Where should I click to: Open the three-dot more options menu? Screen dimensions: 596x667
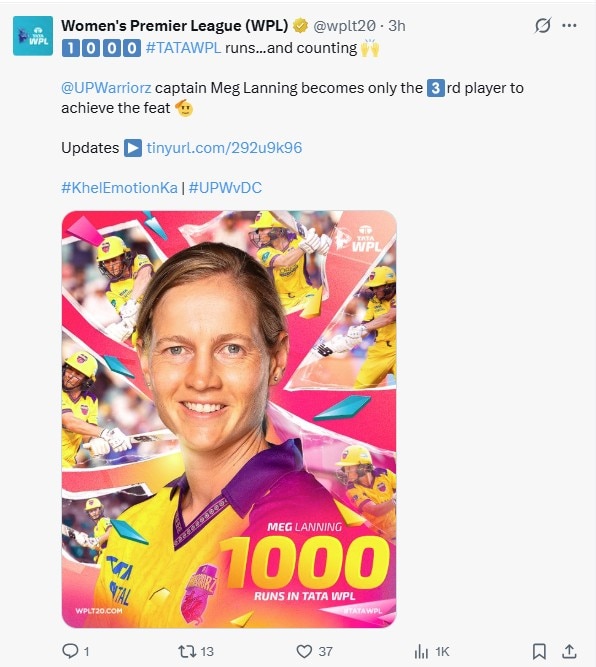569,26
